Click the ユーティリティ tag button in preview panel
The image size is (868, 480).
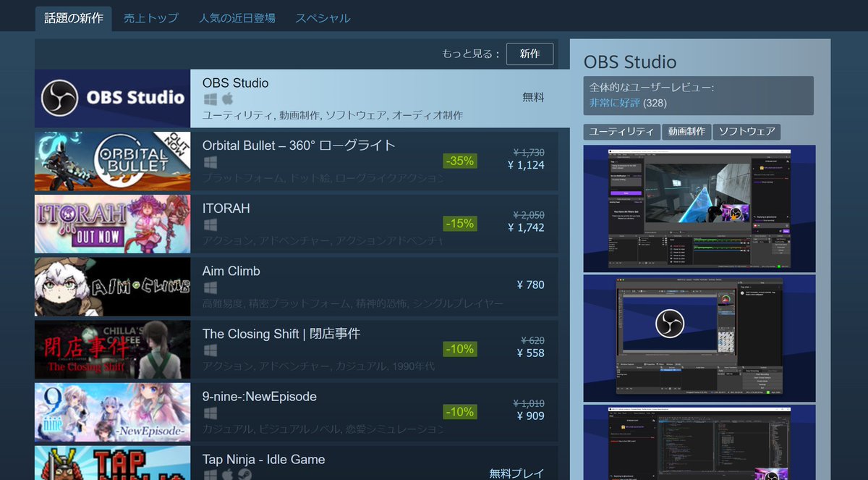(x=621, y=132)
